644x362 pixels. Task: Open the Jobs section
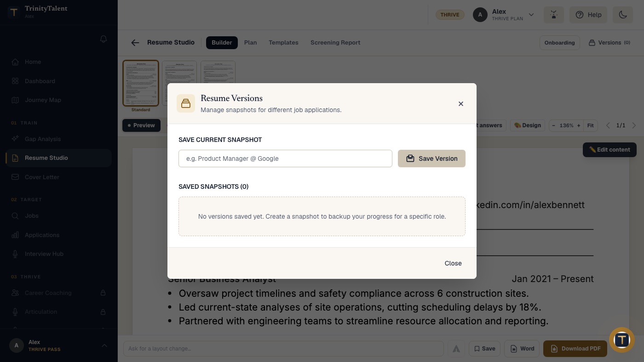(x=59, y=216)
